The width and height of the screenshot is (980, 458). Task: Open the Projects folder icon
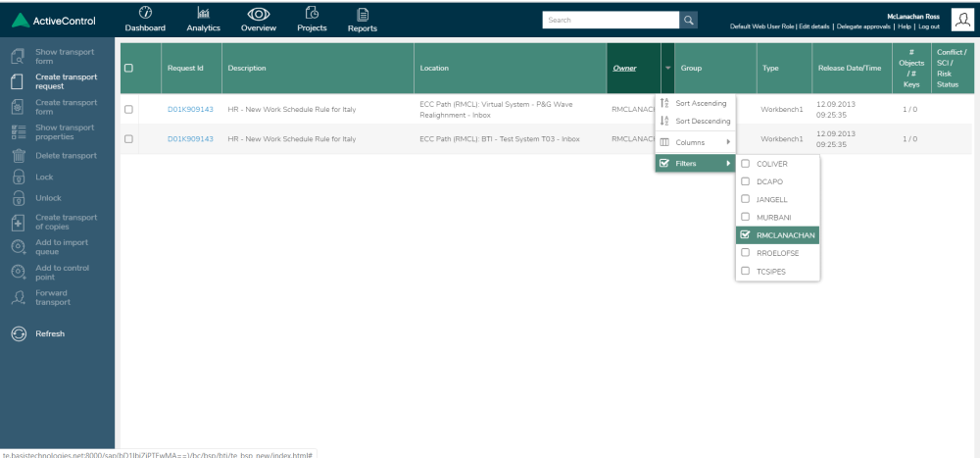pyautogui.click(x=312, y=13)
